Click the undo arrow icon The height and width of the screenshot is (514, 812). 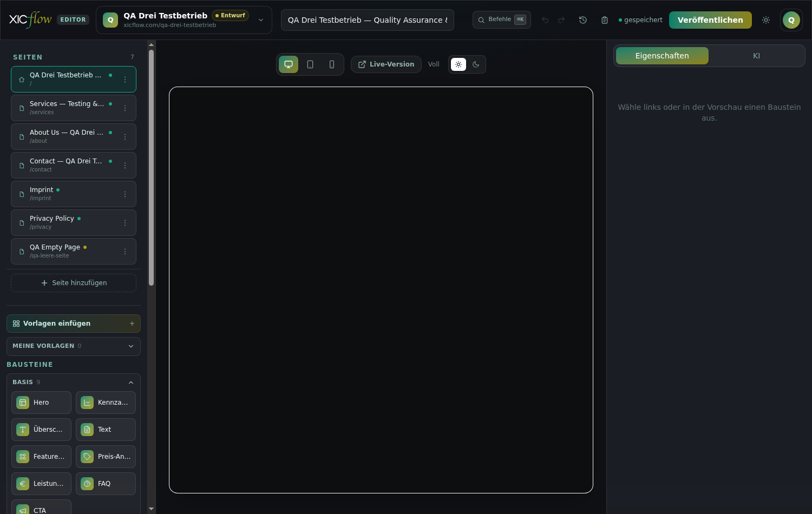545,20
